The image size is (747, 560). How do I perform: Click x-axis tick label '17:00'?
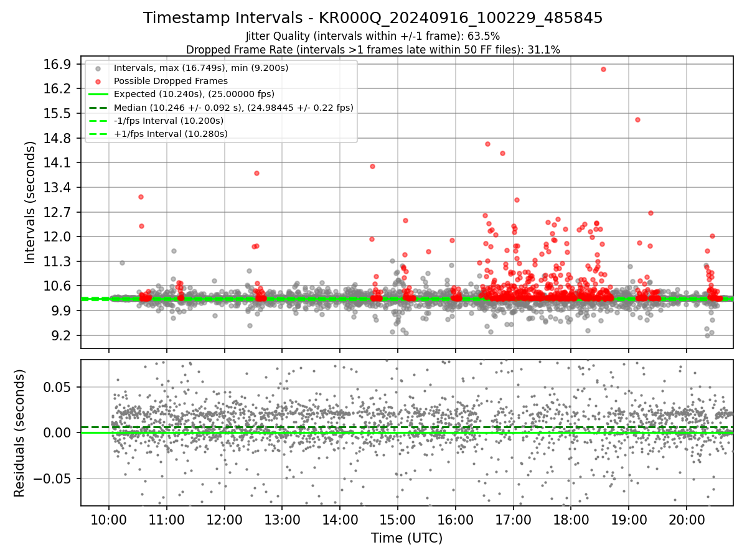513,520
